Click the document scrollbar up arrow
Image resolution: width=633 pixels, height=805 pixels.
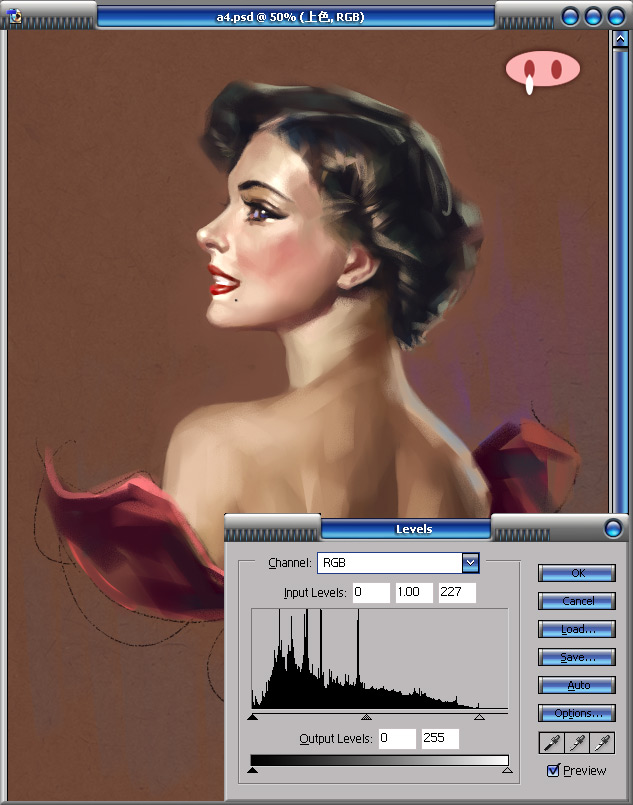coord(620,39)
